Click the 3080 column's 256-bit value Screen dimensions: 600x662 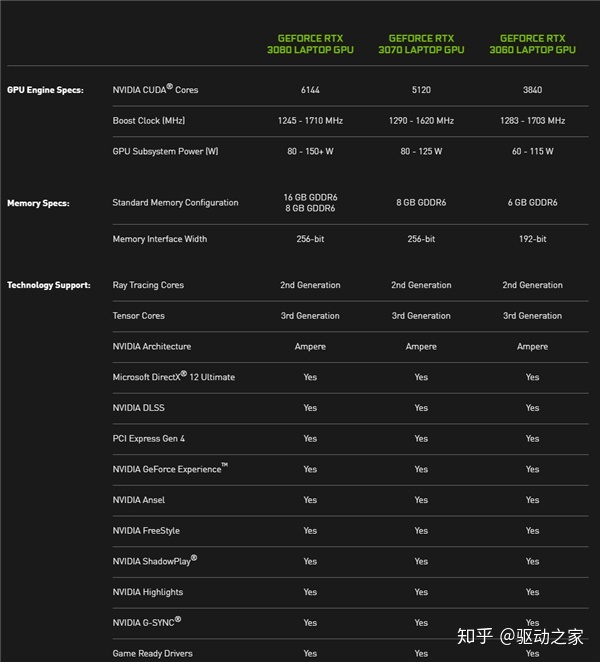pos(310,239)
